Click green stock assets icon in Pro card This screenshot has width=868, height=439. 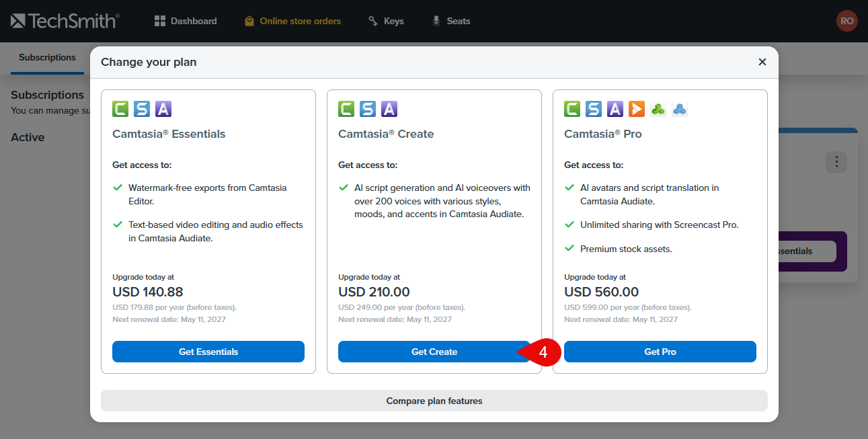(658, 109)
